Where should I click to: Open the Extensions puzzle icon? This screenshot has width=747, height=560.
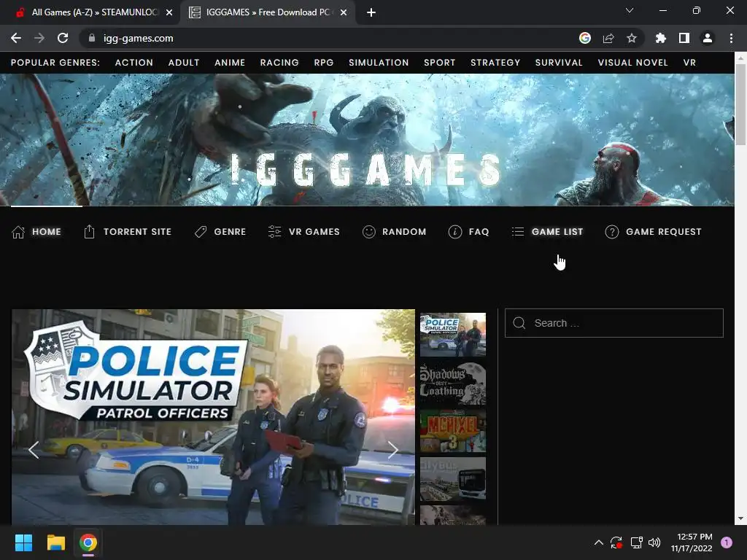pyautogui.click(x=661, y=38)
